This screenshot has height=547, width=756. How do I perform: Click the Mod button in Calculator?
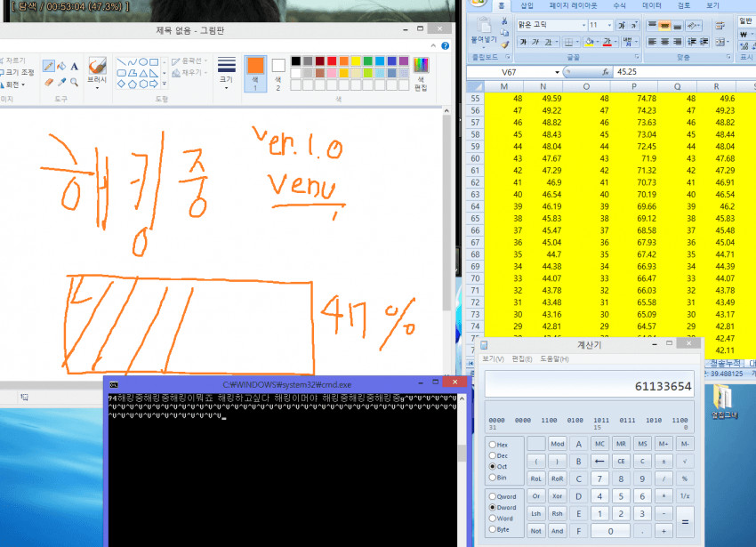[558, 444]
